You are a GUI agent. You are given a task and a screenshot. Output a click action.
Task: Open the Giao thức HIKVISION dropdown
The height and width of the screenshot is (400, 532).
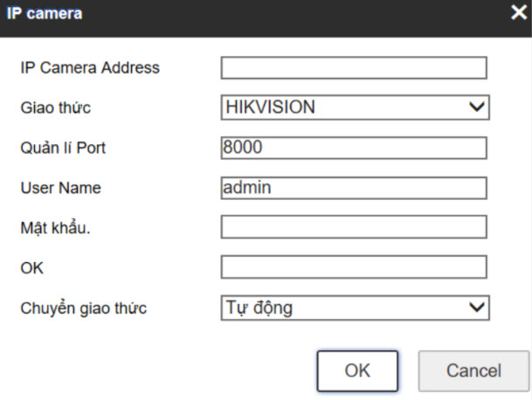coord(345,107)
